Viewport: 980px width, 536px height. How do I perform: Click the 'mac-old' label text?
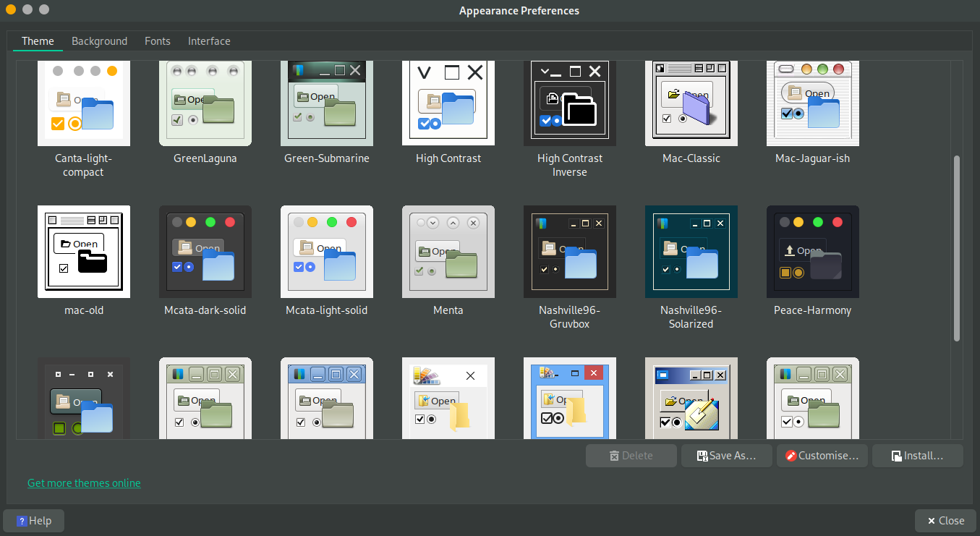pos(84,310)
